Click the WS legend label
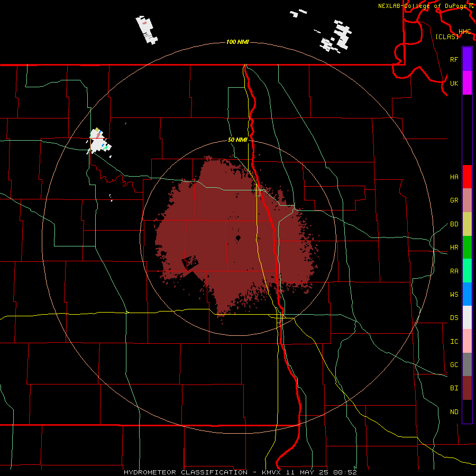The height and width of the screenshot is (476, 476). (x=454, y=295)
